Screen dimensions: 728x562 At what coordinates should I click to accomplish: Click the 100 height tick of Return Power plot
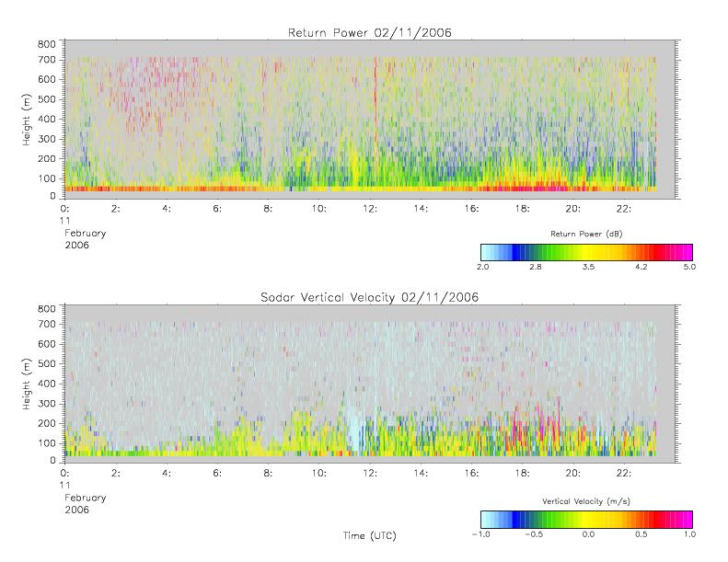tap(46, 178)
